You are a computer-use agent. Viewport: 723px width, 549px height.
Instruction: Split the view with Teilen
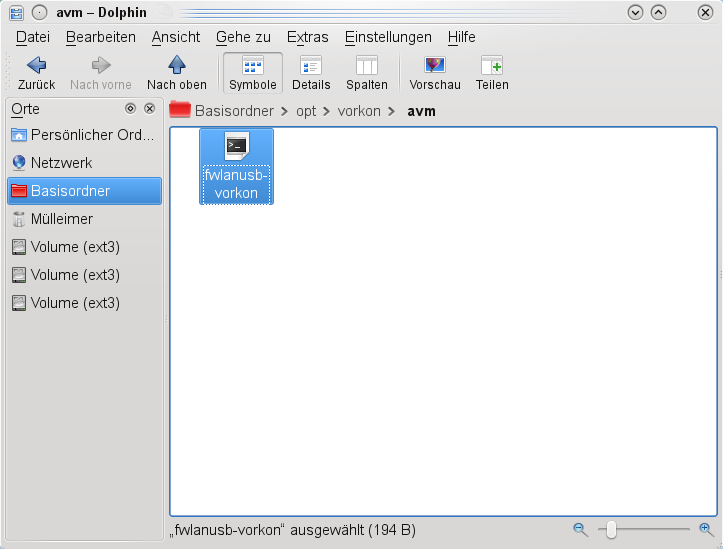pos(492,73)
